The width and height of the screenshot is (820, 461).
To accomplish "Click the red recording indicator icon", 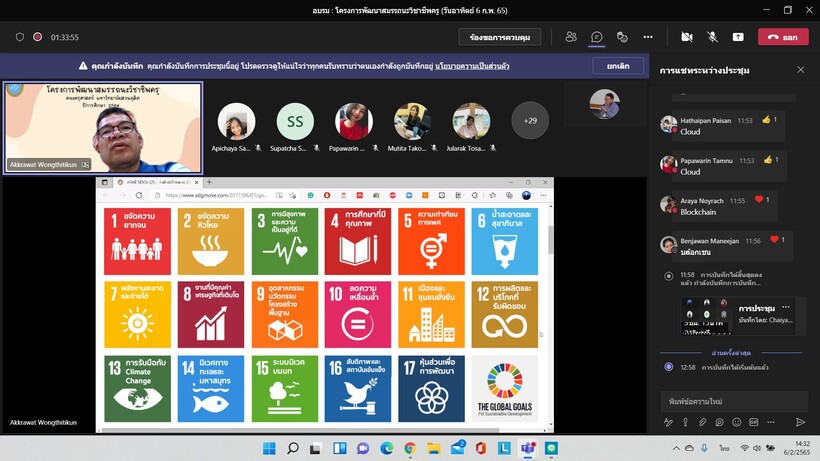I will click(38, 37).
